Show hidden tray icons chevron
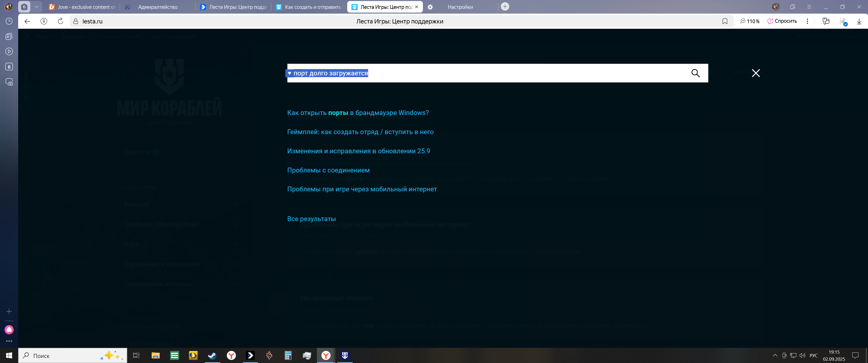Viewport: 868px width, 363px height. (775, 356)
